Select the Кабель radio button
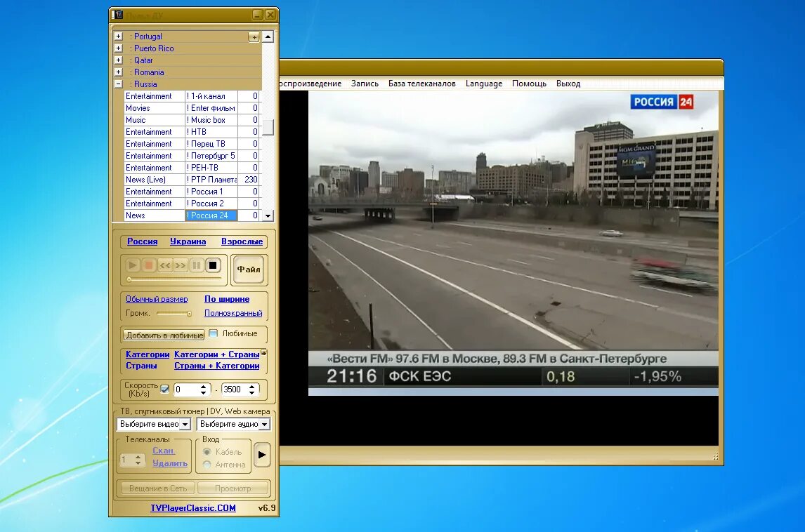Image resolution: width=805 pixels, height=532 pixels. [207, 452]
